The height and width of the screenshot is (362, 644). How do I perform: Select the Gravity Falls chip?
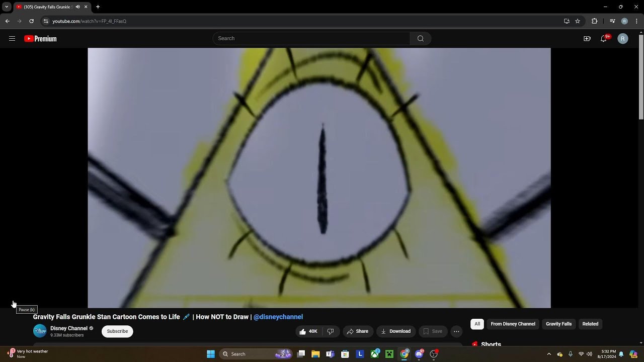tap(559, 324)
